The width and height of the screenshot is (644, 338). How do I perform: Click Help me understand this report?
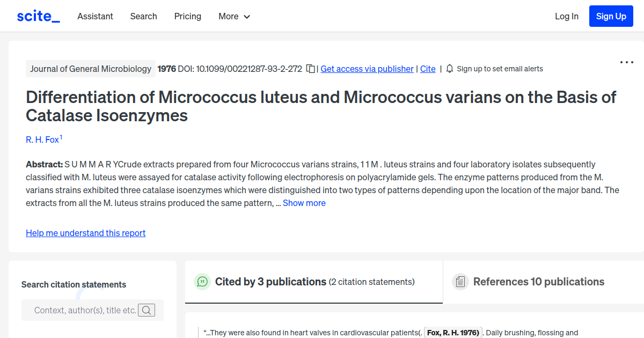(85, 233)
